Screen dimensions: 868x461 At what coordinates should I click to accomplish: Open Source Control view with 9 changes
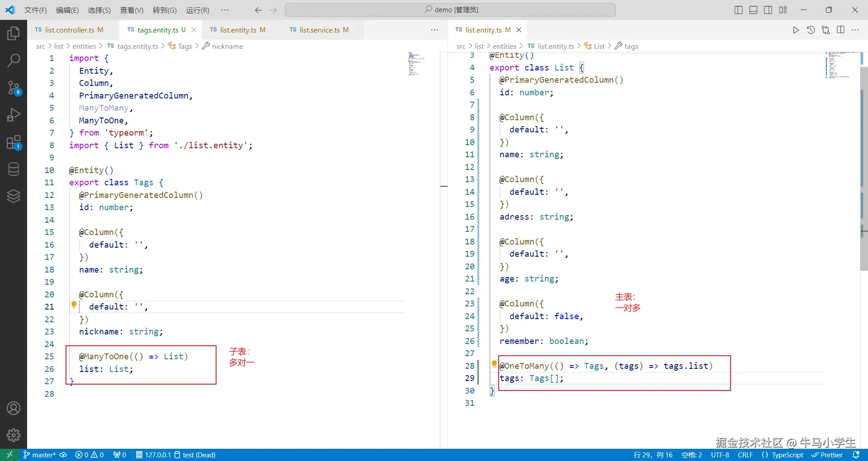click(x=14, y=88)
